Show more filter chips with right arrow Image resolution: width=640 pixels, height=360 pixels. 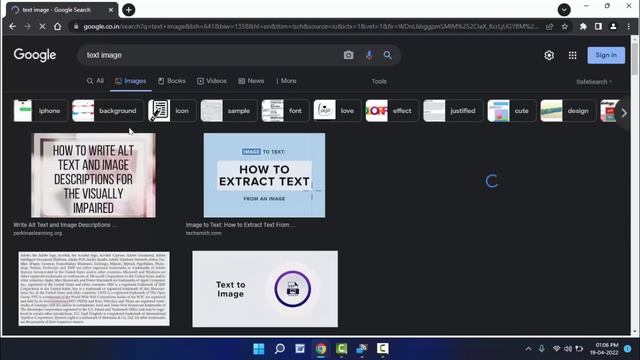click(624, 113)
